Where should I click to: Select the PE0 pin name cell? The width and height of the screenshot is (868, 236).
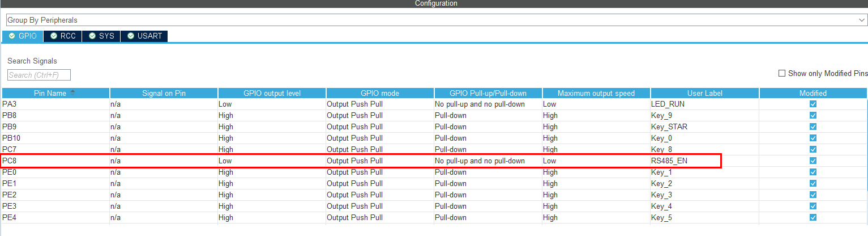coord(55,172)
